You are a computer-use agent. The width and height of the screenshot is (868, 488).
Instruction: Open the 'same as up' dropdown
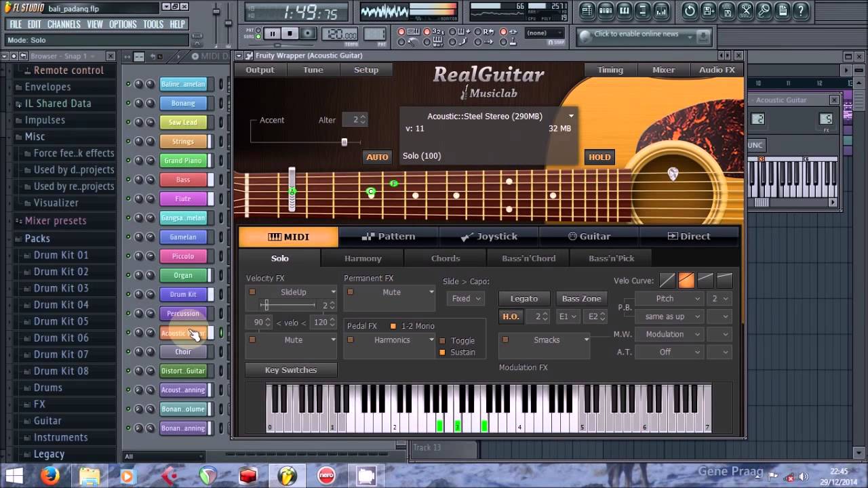point(669,317)
